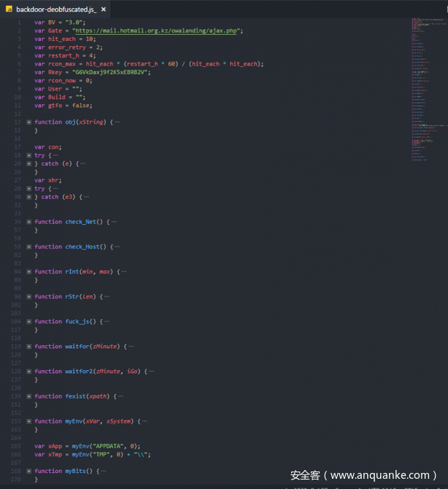Image resolution: width=448 pixels, height=489 pixels.
Task: Click the JS file icon in tab
Action: (9, 9)
